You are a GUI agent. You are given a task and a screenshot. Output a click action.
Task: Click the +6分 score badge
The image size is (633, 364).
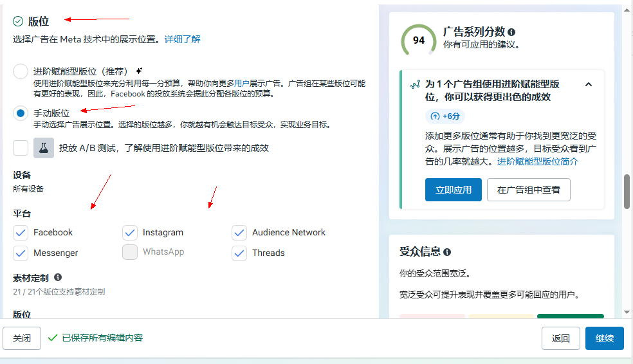click(445, 116)
